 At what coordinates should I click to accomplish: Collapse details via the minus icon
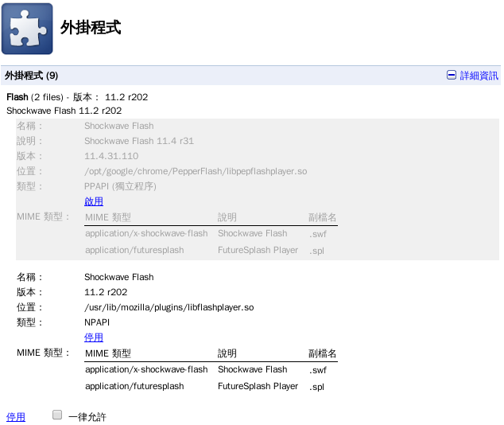[452, 76]
